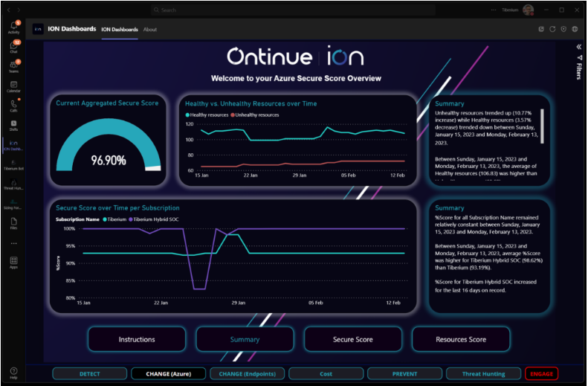
Task: Click the pop-out app icon in tab bar
Action: click(541, 29)
